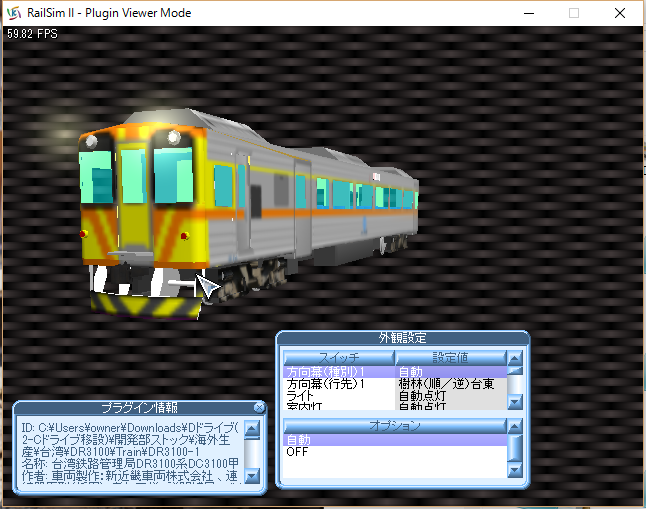Click scroll-down arrow in プラグイン情報 panel

(x=252, y=476)
